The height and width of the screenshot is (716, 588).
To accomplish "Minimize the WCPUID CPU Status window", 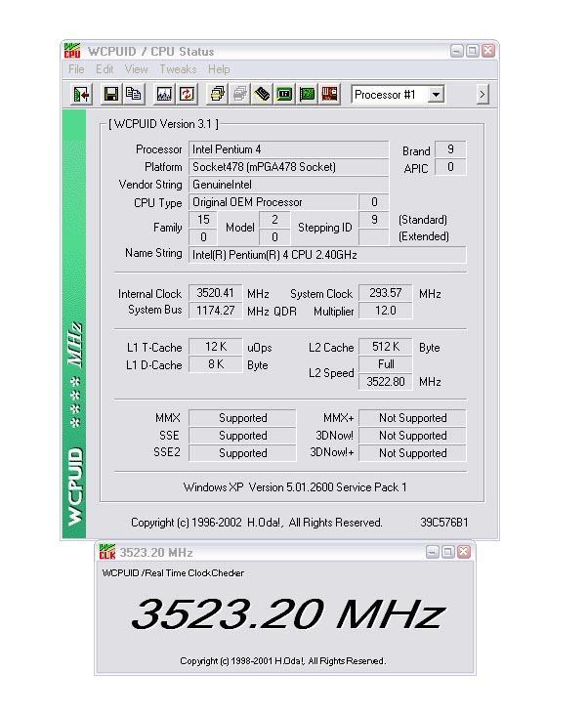I will (x=457, y=51).
